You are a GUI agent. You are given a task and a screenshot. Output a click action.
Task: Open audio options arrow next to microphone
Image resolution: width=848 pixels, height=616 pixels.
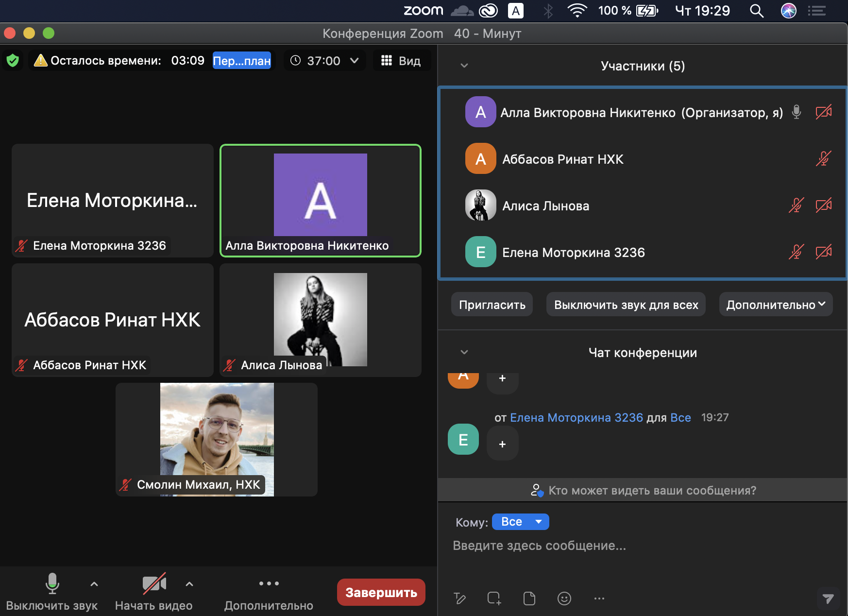pos(94,584)
